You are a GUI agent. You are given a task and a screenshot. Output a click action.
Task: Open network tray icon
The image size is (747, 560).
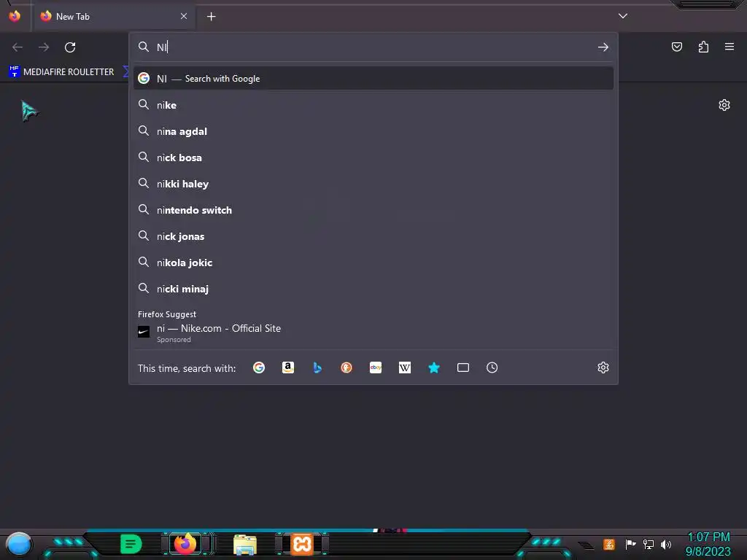[648, 544]
